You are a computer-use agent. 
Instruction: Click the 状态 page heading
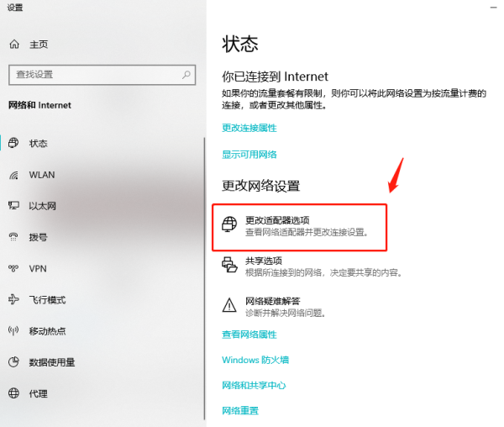click(240, 44)
